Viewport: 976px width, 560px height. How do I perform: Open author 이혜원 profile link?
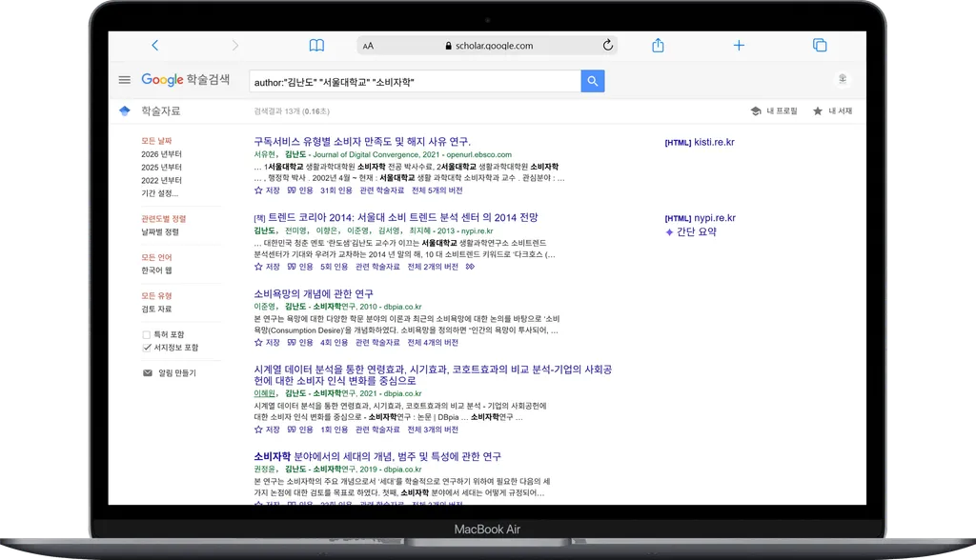coord(265,394)
